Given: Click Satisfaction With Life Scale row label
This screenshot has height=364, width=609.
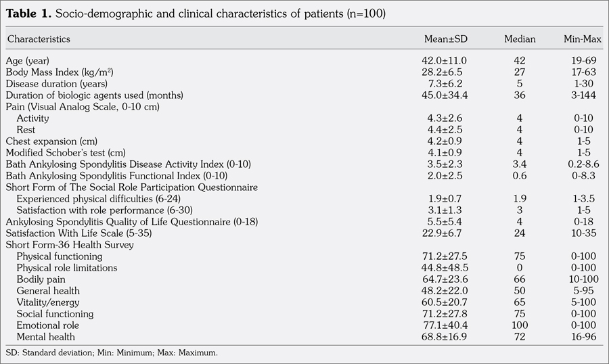Looking at the screenshot, I should (72, 233).
